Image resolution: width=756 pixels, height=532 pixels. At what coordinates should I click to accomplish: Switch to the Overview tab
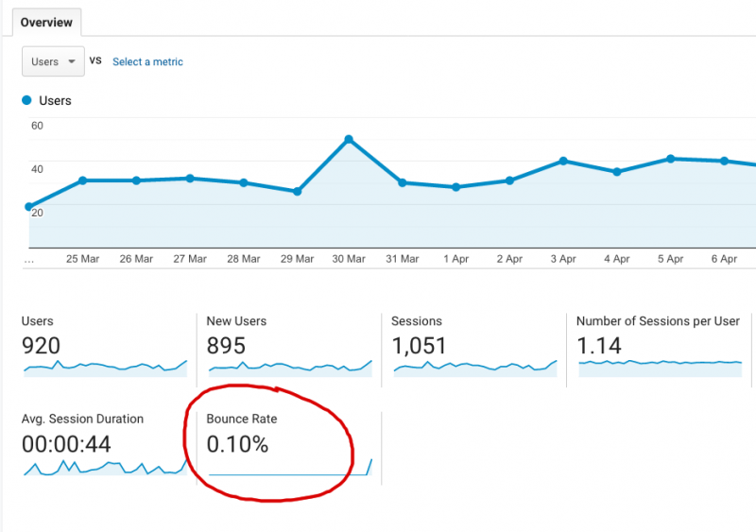click(x=47, y=22)
